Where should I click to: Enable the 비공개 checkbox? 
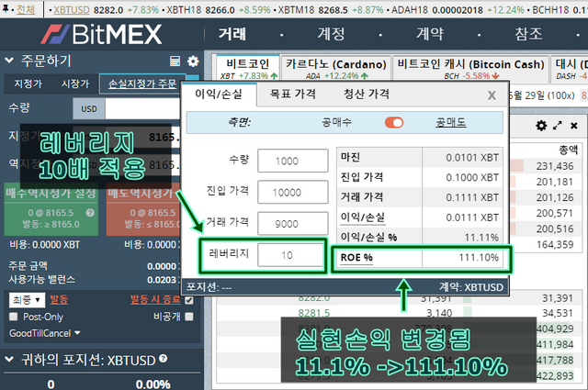(189, 317)
